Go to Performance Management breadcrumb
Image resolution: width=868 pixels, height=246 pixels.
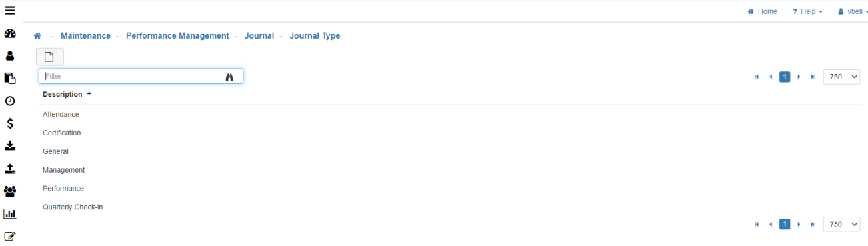(x=177, y=36)
